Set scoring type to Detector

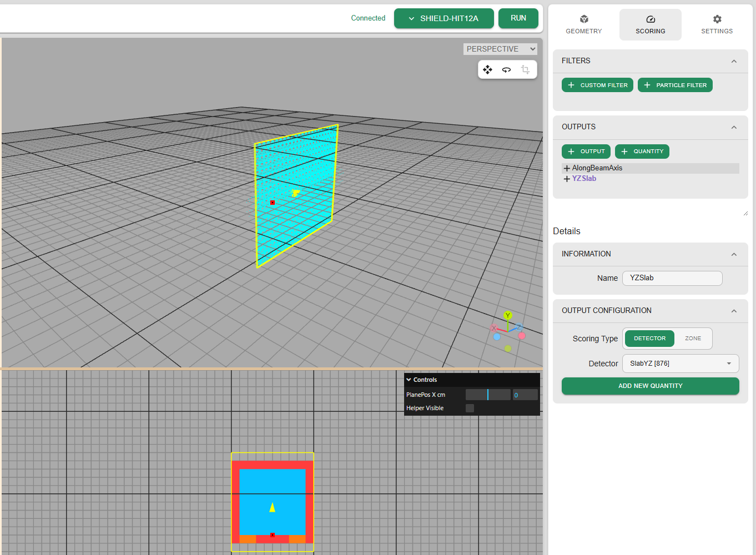click(649, 339)
